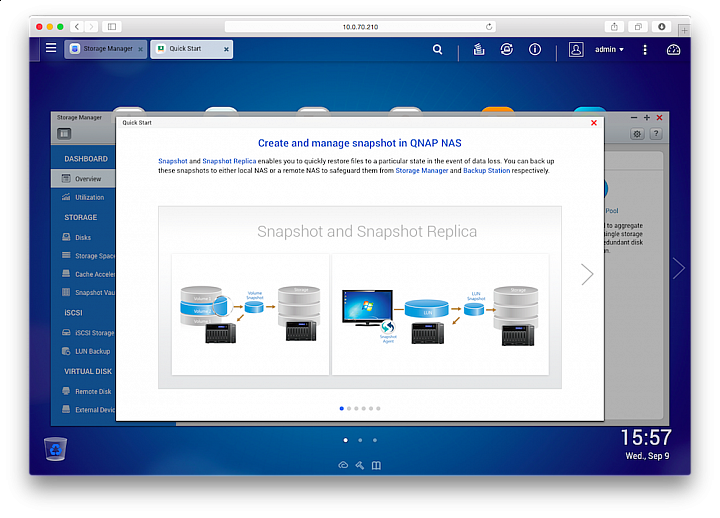This screenshot has height=518, width=720.
Task: Click the user profile icon
Action: pos(576,49)
